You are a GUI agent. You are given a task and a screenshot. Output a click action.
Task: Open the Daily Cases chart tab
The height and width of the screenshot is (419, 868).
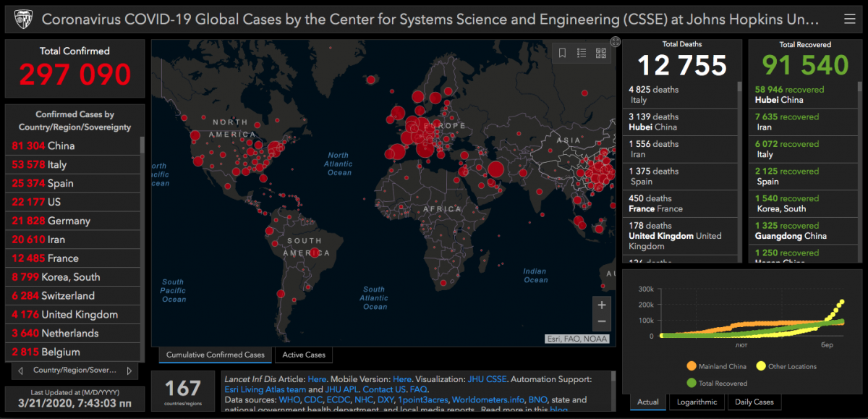tap(754, 402)
